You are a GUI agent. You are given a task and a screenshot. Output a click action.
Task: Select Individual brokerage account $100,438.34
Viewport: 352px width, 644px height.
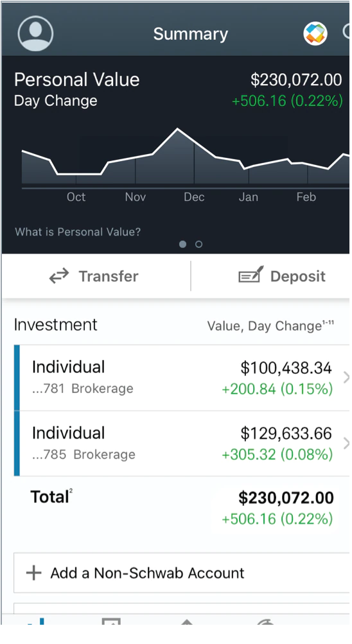182,378
